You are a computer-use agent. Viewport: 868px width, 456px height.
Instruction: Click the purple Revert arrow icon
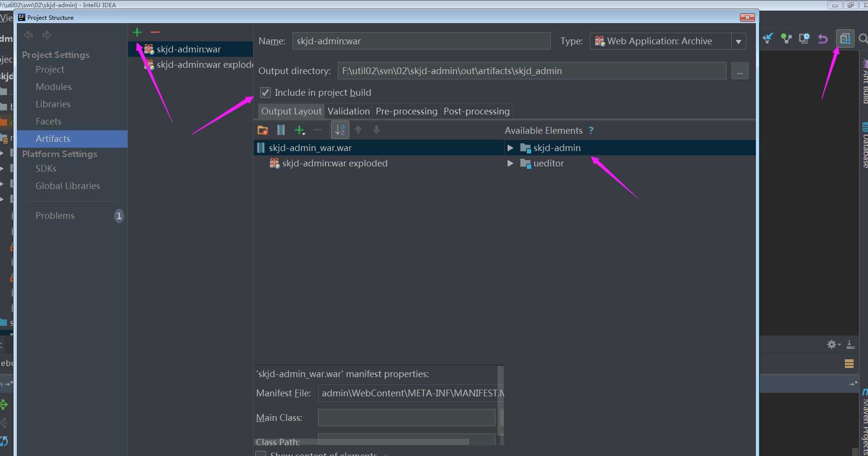(x=823, y=38)
